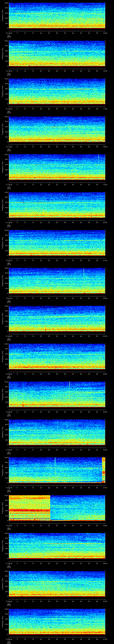This screenshot has height=644, width=114.
Task: Open the spectrogram panel starting at 12:25:00
Action: click(x=57, y=432)
